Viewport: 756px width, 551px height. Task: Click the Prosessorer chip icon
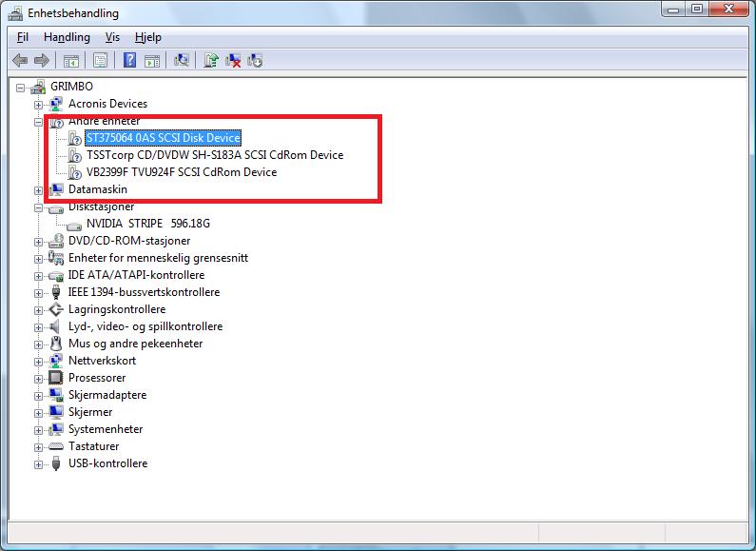point(56,378)
